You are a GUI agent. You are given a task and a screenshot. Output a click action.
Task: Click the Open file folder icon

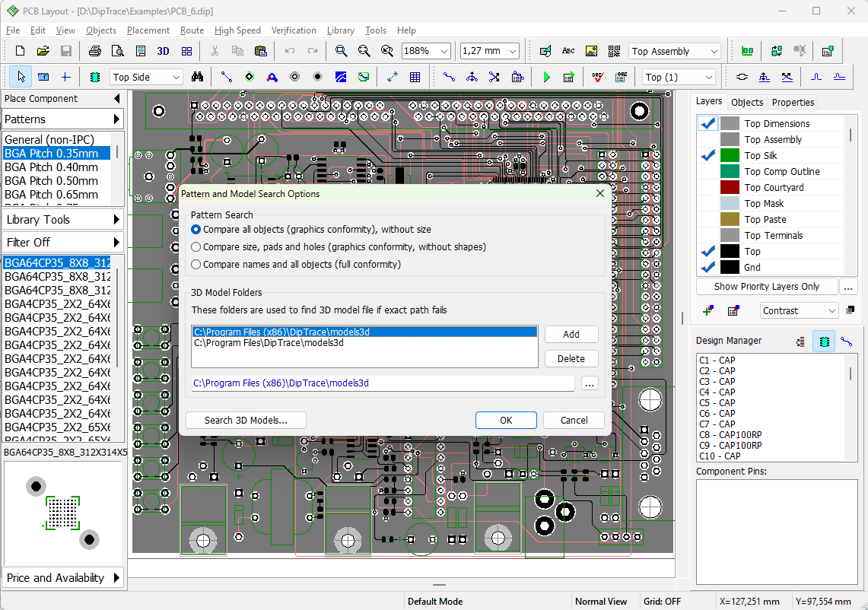tap(43, 51)
